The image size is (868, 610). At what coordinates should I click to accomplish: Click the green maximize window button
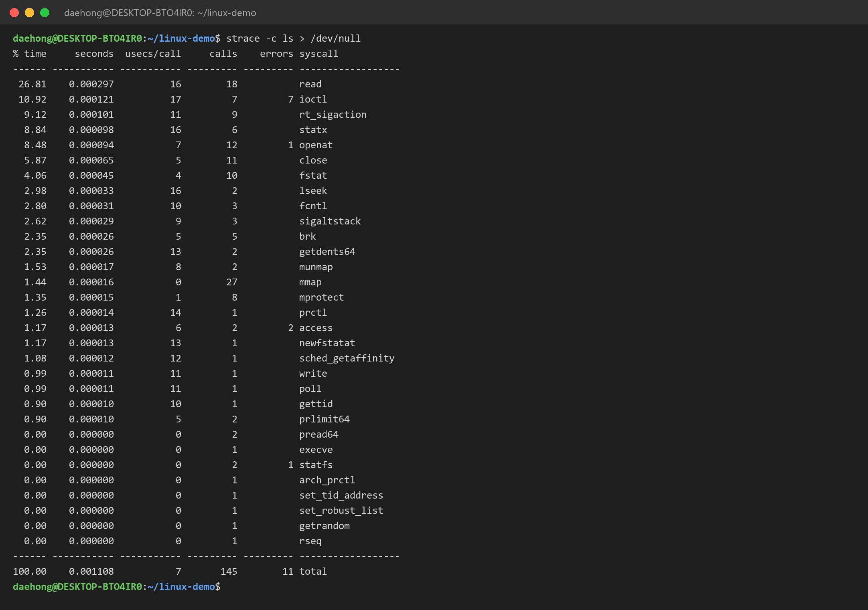point(45,13)
